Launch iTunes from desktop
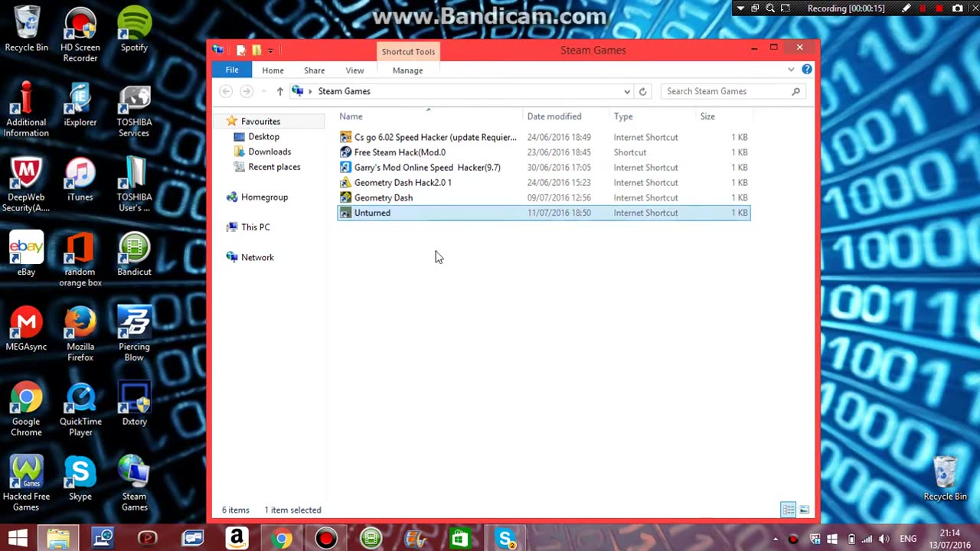The width and height of the screenshot is (980, 551). (x=80, y=180)
